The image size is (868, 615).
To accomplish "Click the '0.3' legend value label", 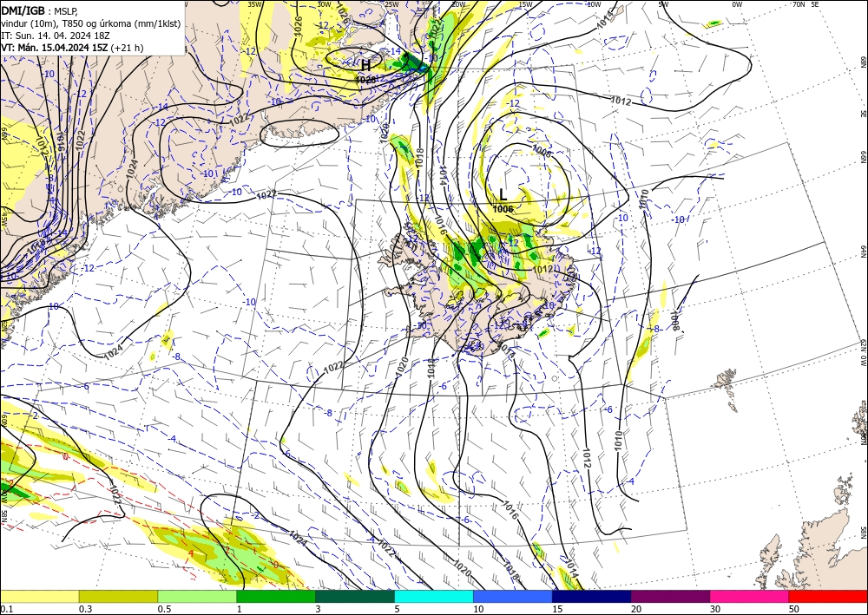I will click(85, 609).
